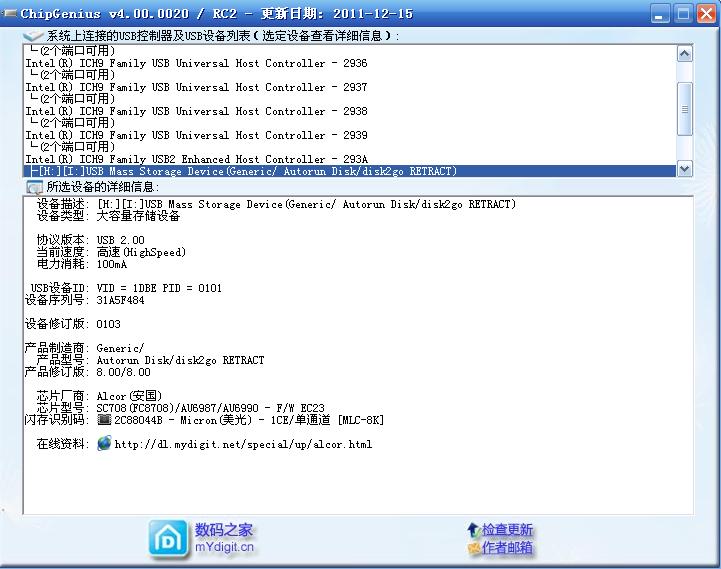Click the chip vendor Alcor(安国) value

129,396
